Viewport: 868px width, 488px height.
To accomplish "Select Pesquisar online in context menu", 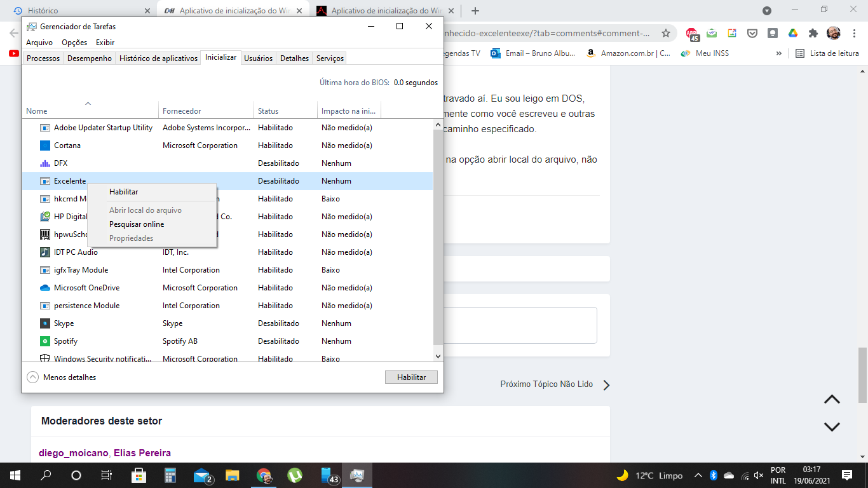I will [x=137, y=224].
